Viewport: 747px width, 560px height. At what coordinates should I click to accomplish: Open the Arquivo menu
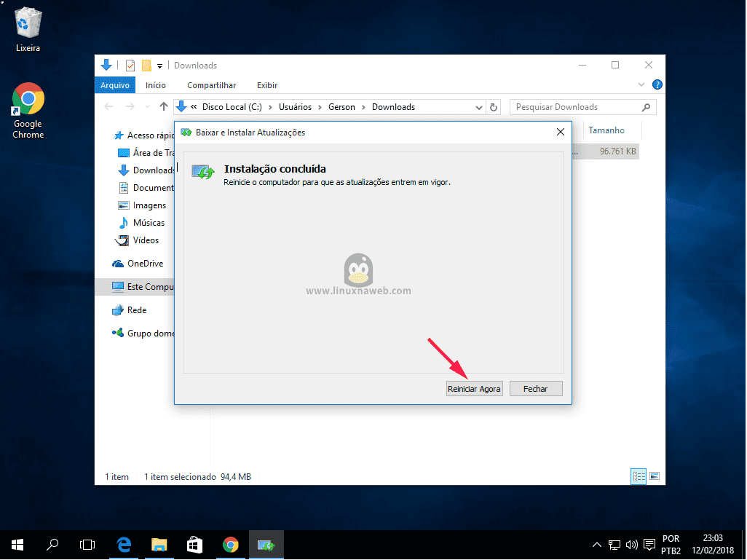pyautogui.click(x=114, y=84)
